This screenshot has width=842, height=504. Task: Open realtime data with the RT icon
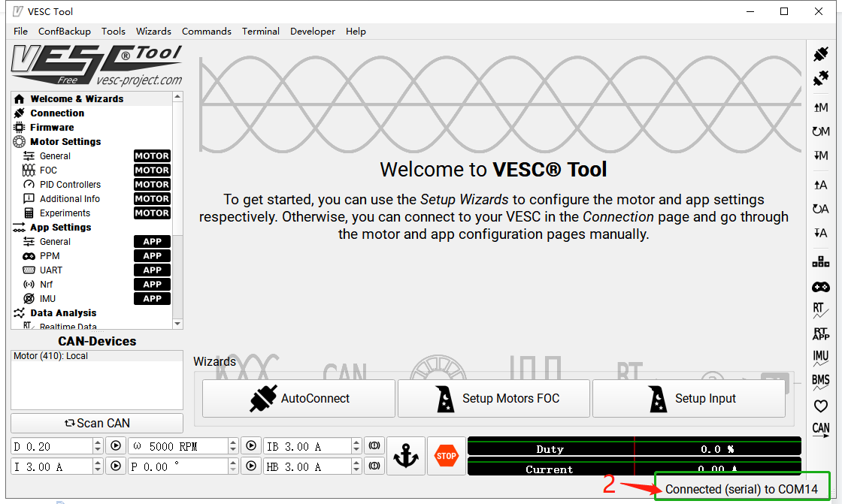(820, 309)
